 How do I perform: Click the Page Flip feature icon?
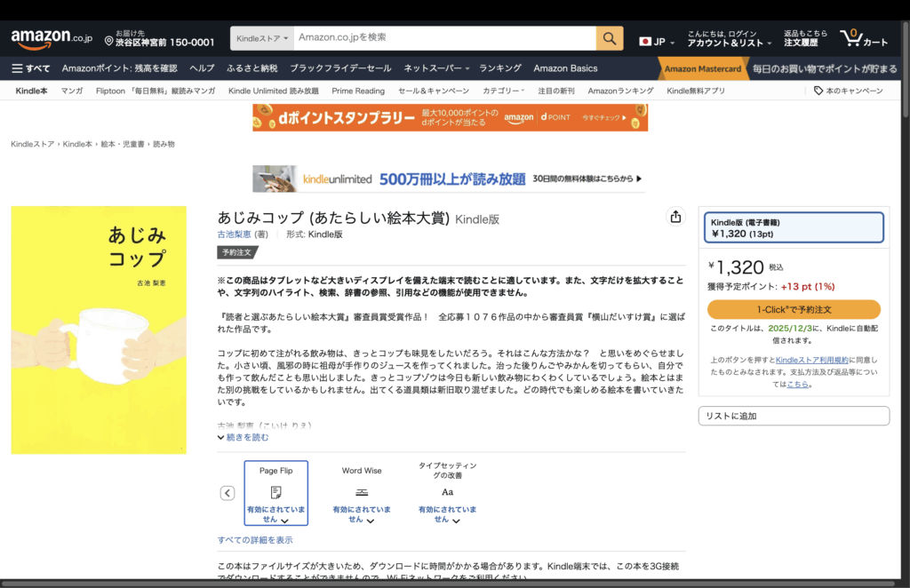point(275,492)
